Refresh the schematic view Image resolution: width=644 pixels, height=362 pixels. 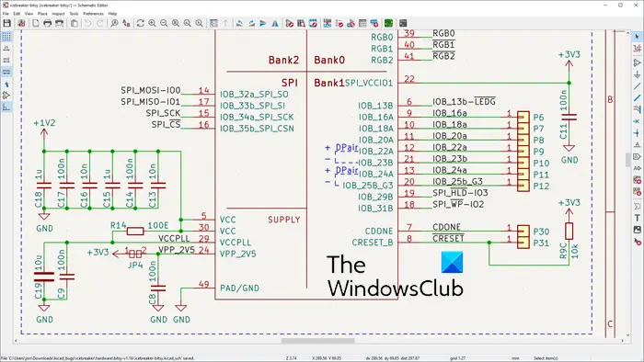click(141, 23)
